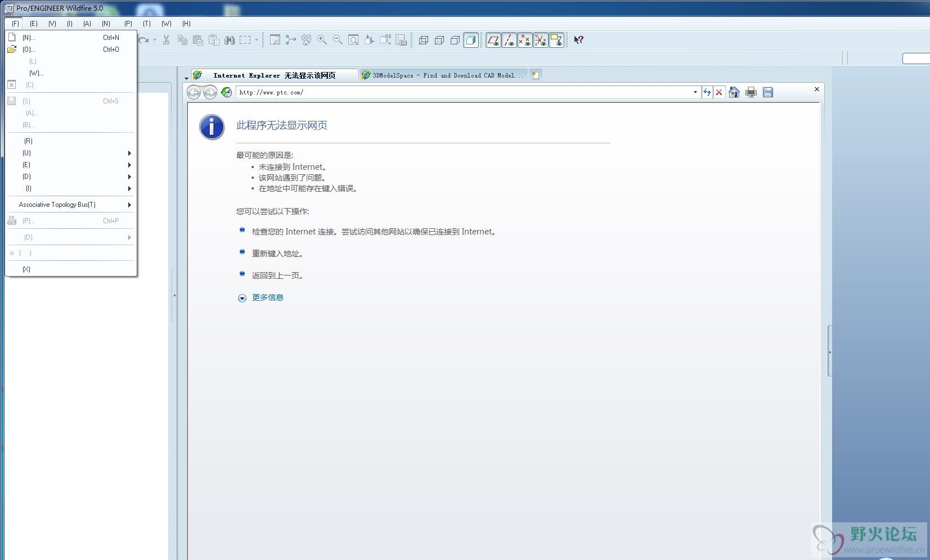This screenshot has height=560, width=930.
Task: Open the (V) View menu
Action: [x=52, y=24]
